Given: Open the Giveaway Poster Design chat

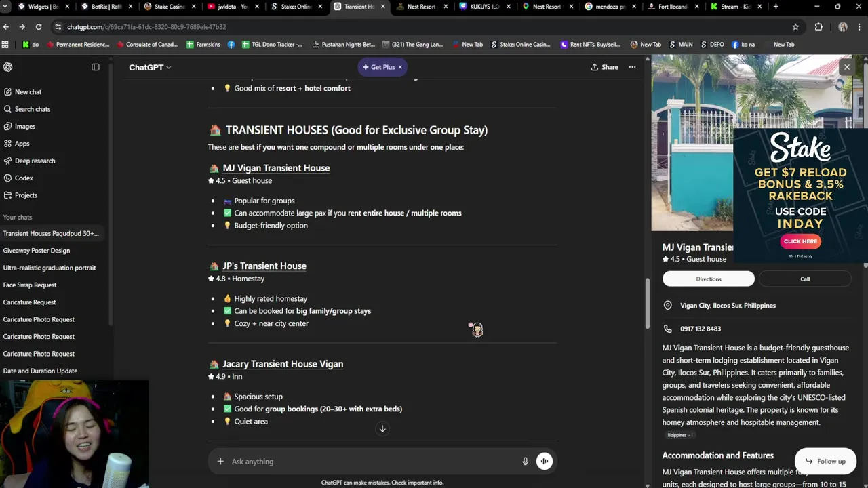Looking at the screenshot, I should [37, 251].
